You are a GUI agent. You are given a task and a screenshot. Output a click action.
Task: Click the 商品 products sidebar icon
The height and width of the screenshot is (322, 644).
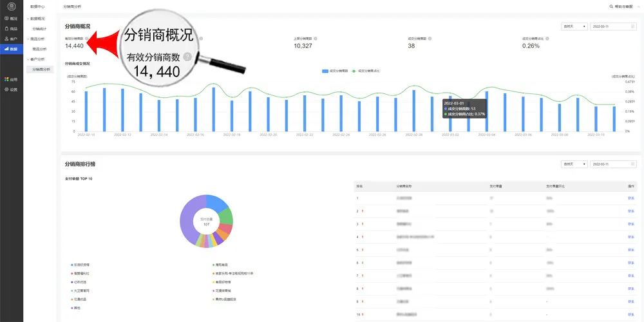click(10, 29)
